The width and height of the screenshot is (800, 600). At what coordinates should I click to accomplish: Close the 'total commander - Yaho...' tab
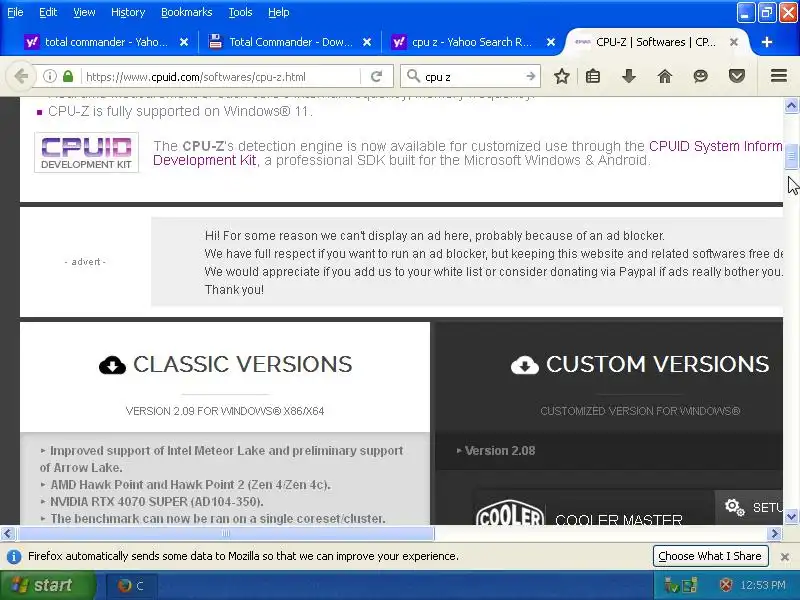[184, 42]
